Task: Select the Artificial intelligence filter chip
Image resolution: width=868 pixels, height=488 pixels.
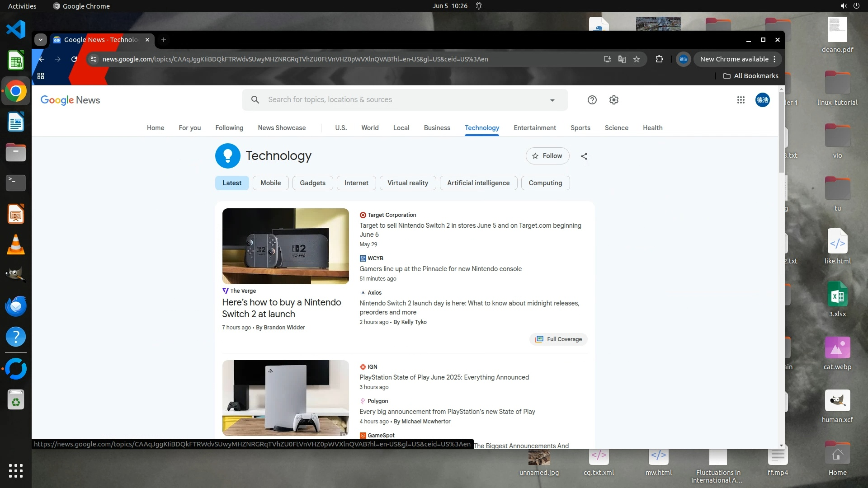Action: (x=478, y=183)
